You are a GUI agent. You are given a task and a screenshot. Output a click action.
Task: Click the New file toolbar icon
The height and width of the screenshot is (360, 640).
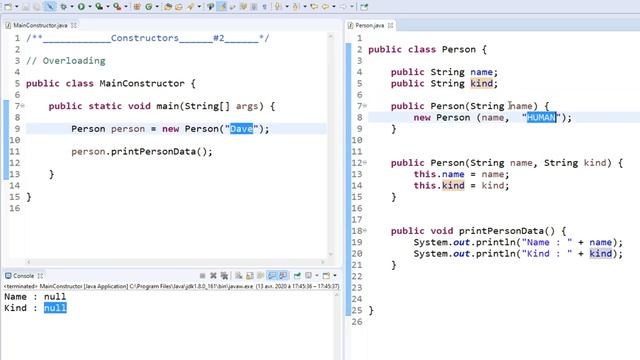(8, 7)
